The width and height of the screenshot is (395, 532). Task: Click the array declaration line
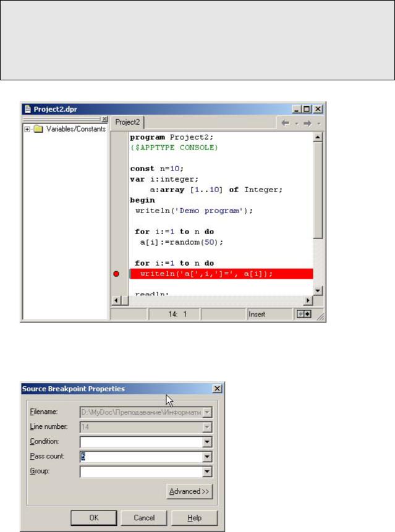click(216, 190)
